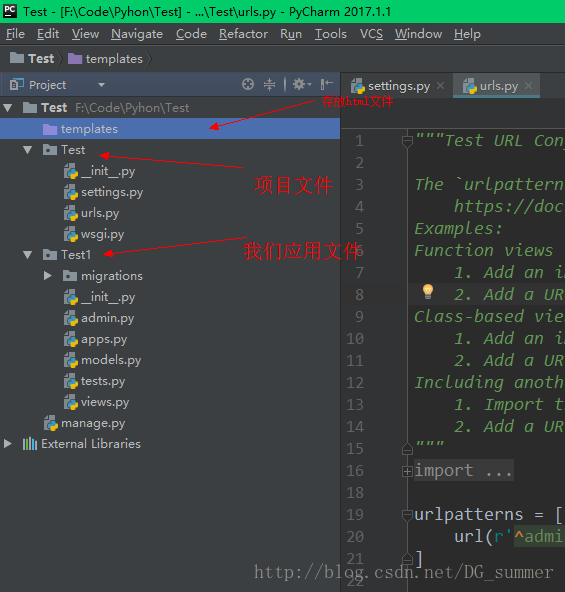The image size is (565, 592).
Task: Open the Tools menu
Action: point(330,34)
